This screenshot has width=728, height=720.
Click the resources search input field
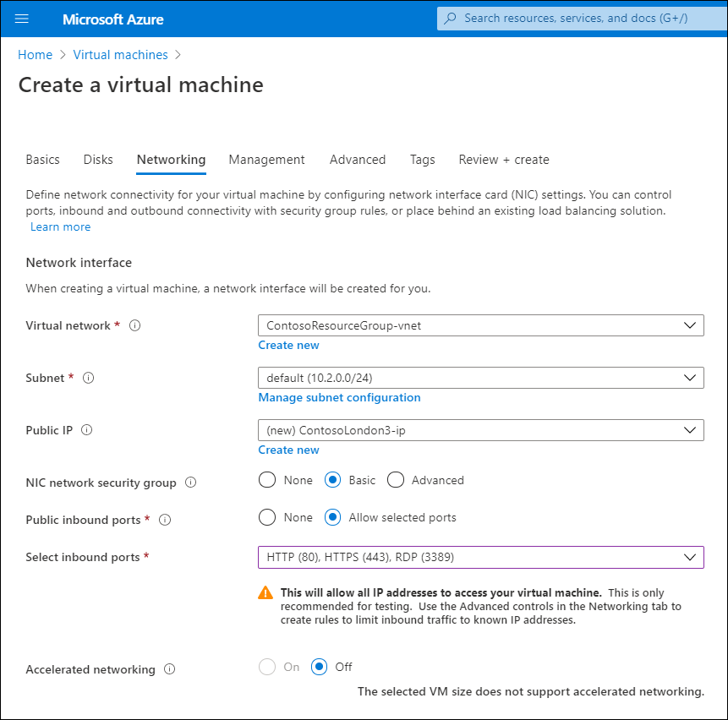coord(583,18)
